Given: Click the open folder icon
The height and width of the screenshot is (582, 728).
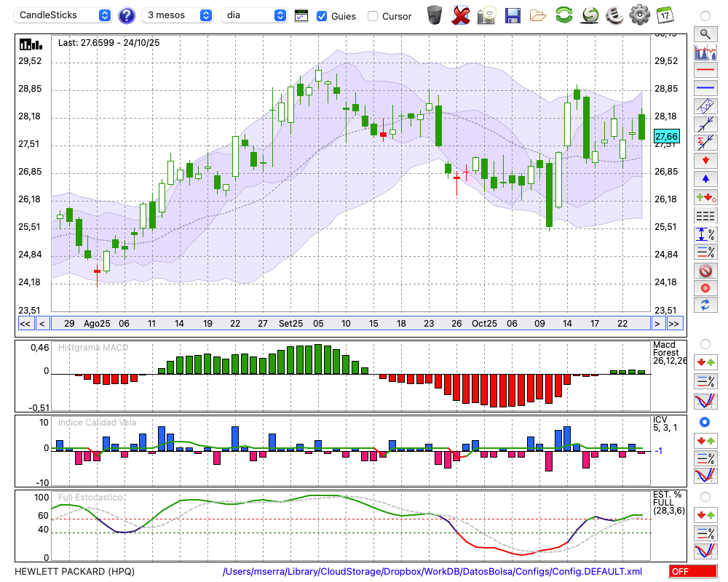Looking at the screenshot, I should click(x=538, y=15).
